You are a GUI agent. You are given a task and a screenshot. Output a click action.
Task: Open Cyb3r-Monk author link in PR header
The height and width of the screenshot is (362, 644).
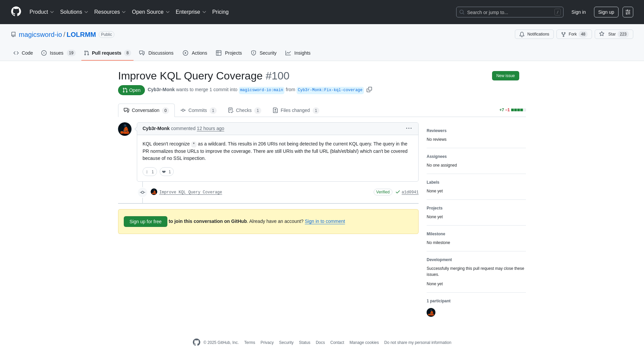click(x=161, y=89)
